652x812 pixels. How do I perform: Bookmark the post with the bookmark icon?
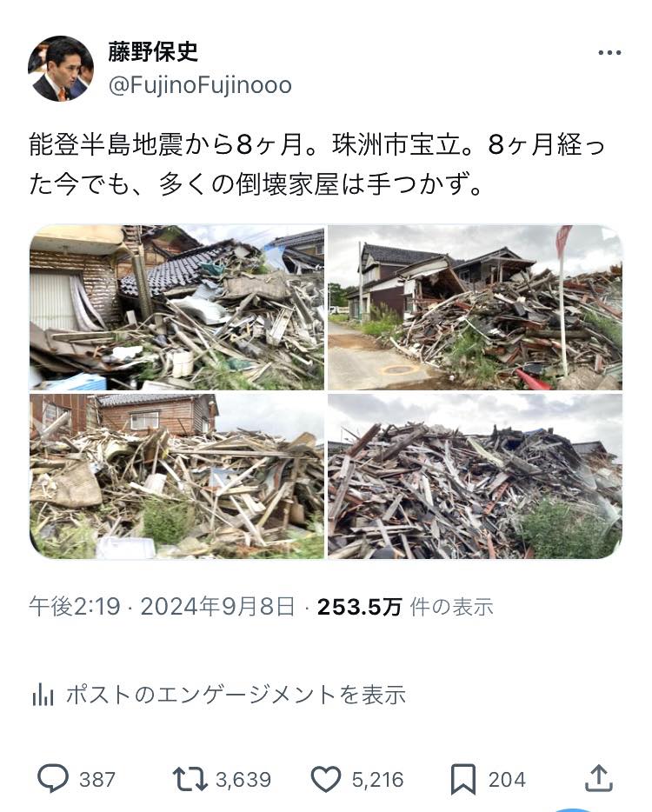pos(463,779)
